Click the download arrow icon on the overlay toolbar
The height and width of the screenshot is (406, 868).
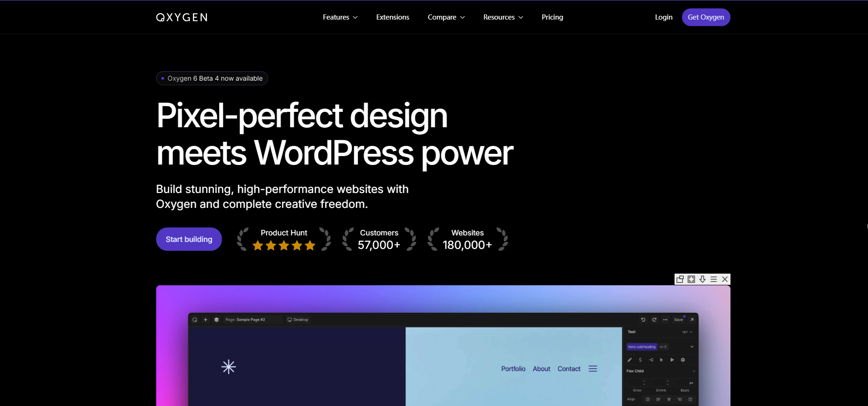[703, 279]
